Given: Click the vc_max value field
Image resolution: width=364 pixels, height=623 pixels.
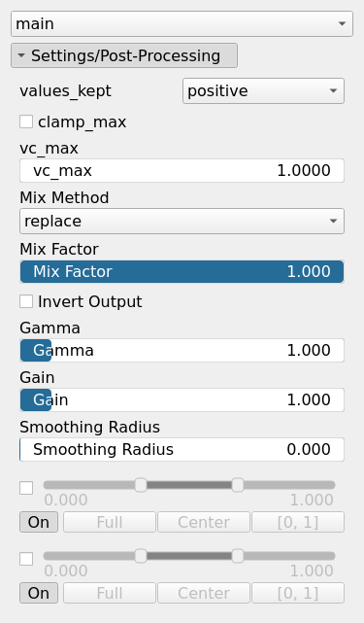Looking at the screenshot, I should [182, 170].
